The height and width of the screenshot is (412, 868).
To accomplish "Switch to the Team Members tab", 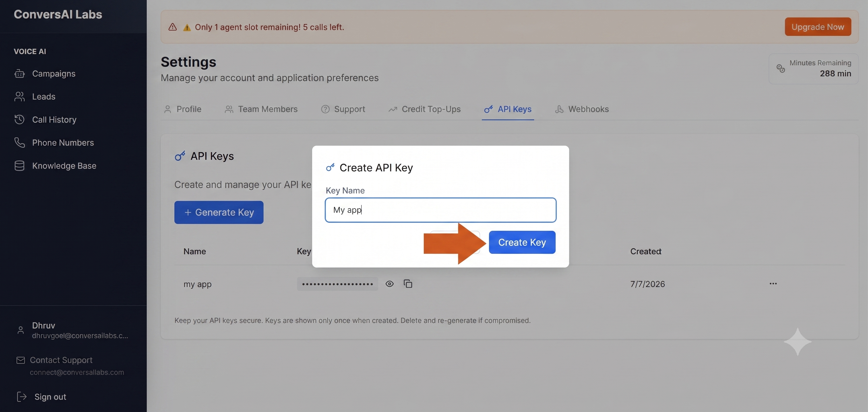I will [x=261, y=109].
